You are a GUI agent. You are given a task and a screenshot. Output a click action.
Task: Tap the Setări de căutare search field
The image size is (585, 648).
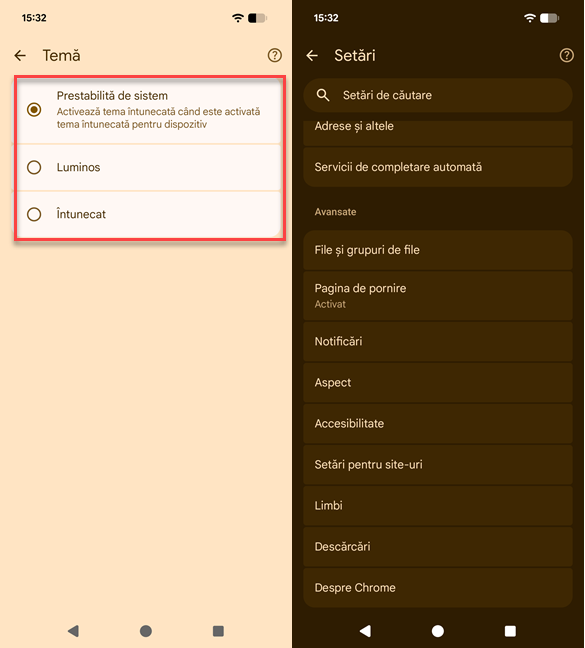pos(438,95)
